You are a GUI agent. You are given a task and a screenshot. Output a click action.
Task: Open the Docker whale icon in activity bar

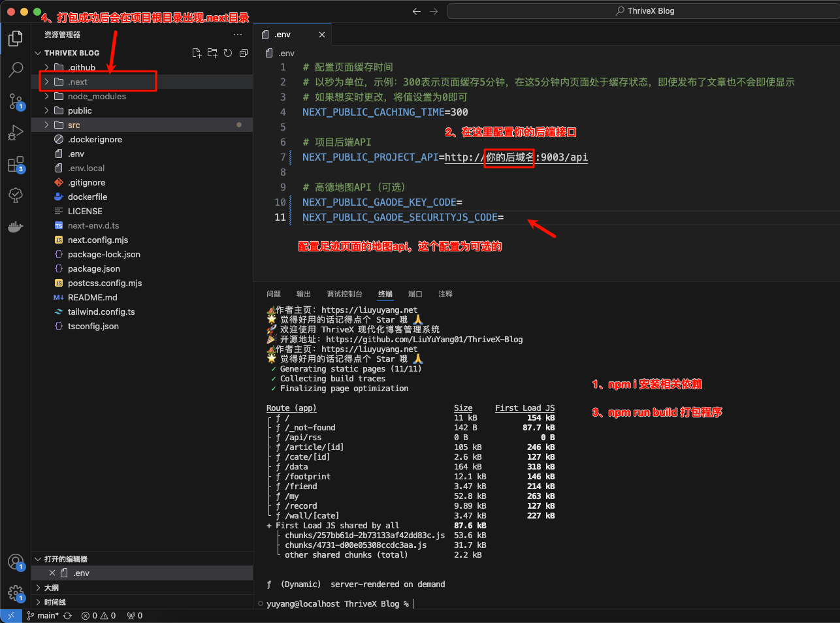click(x=16, y=227)
